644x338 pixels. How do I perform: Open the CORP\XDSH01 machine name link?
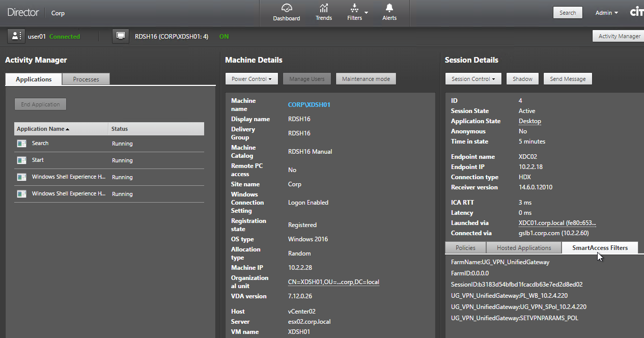tap(309, 105)
